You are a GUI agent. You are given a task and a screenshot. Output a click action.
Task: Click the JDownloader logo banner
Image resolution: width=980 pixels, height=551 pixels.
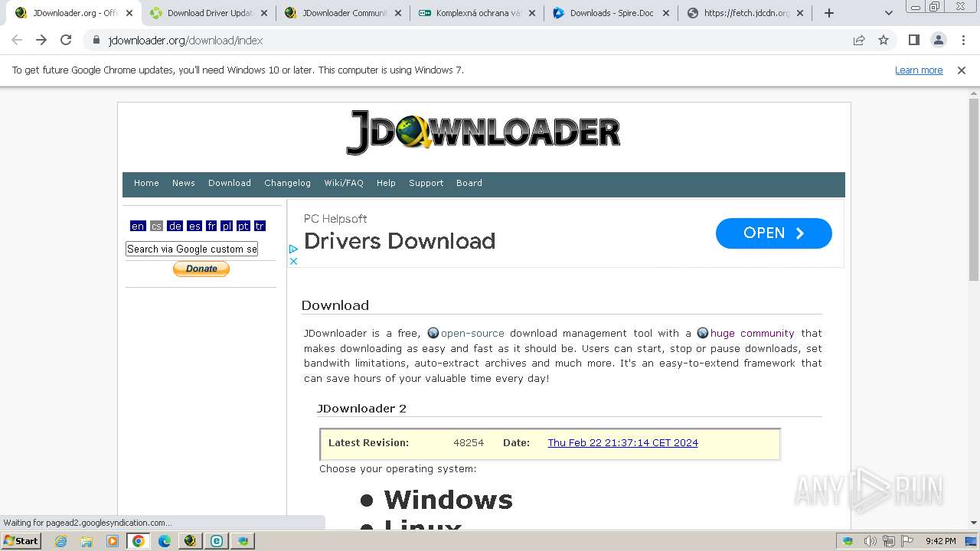coord(483,132)
